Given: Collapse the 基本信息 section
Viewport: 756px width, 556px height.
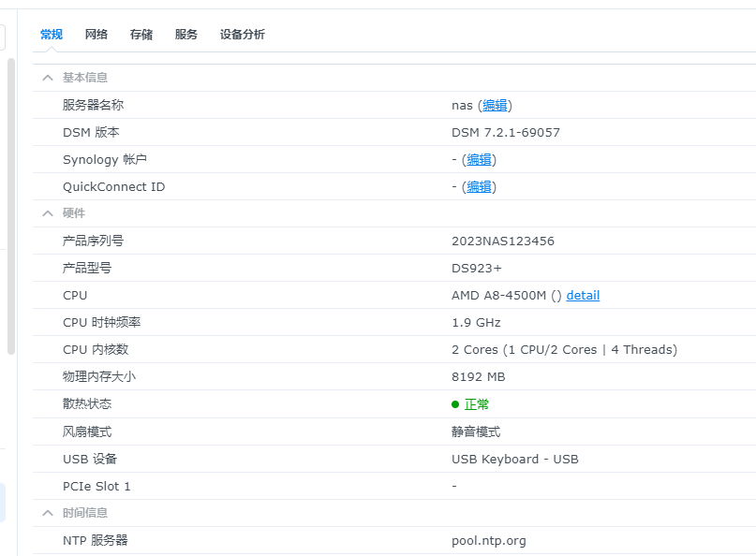Looking at the screenshot, I should [47, 77].
